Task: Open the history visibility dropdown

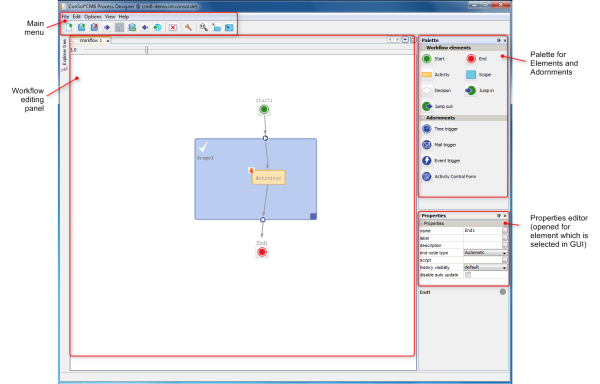Action: (485, 267)
